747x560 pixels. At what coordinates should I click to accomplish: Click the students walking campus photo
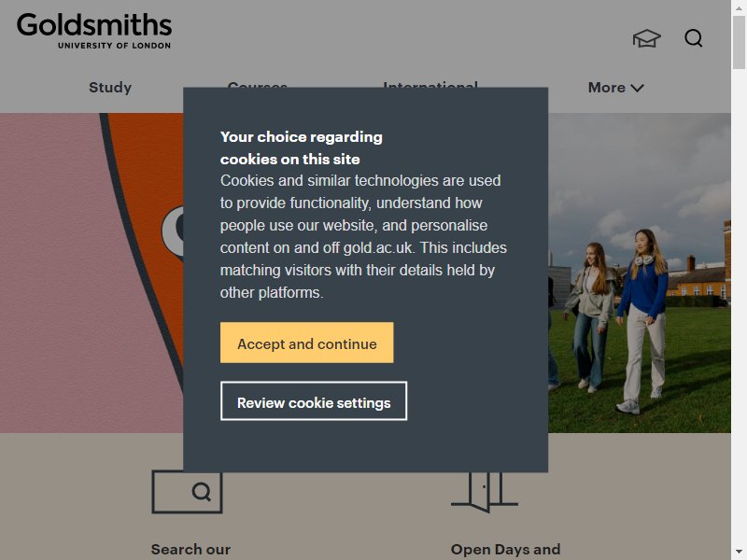[x=640, y=273]
